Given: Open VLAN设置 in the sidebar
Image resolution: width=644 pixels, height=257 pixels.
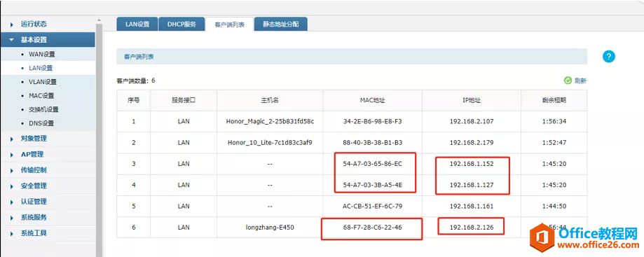Looking at the screenshot, I should click(x=43, y=82).
